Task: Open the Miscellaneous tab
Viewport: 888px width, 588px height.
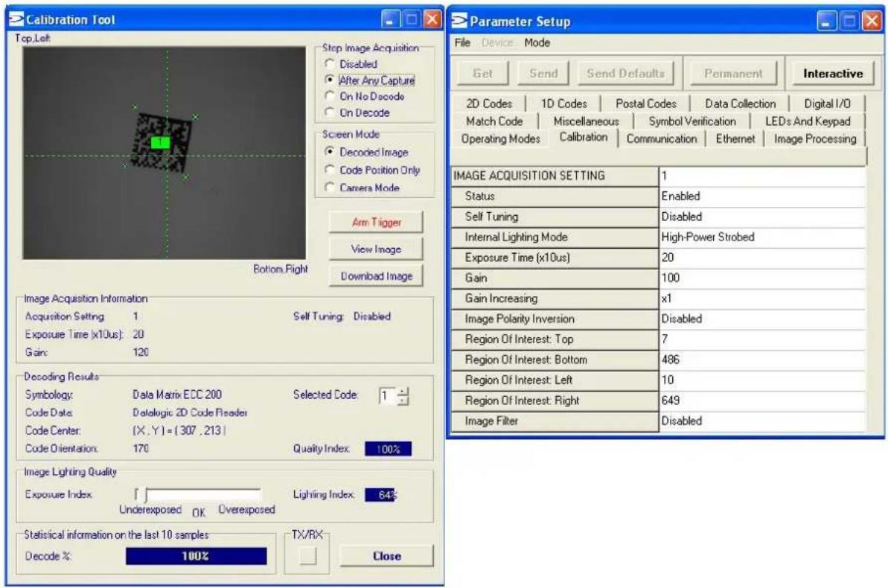Action: coord(586,121)
